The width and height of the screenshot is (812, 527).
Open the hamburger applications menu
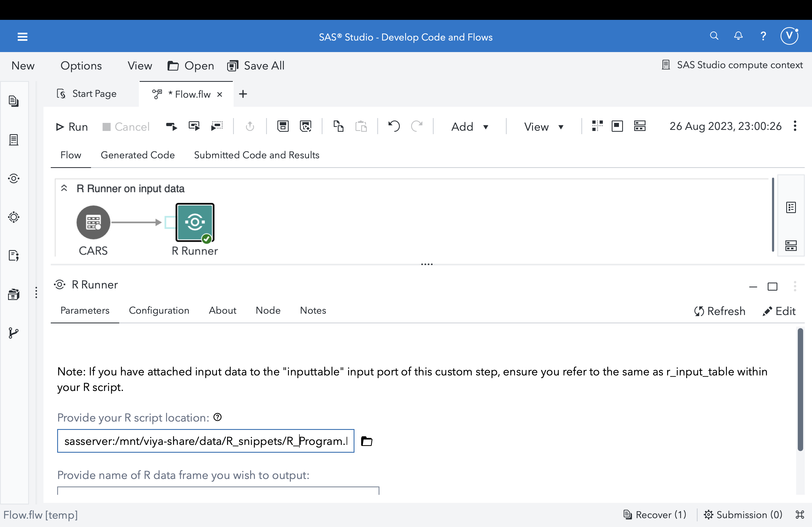click(23, 36)
